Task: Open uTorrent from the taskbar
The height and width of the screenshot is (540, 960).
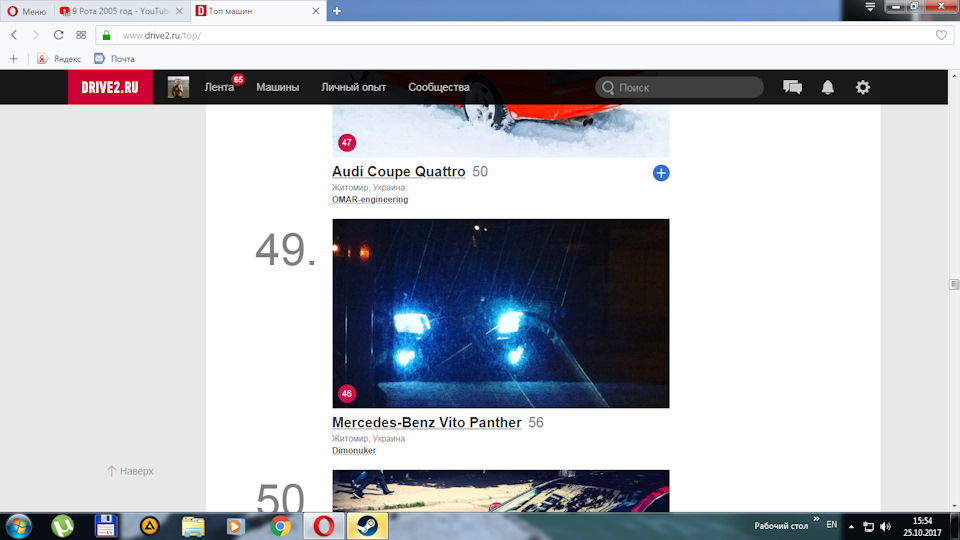Action: (x=62, y=527)
